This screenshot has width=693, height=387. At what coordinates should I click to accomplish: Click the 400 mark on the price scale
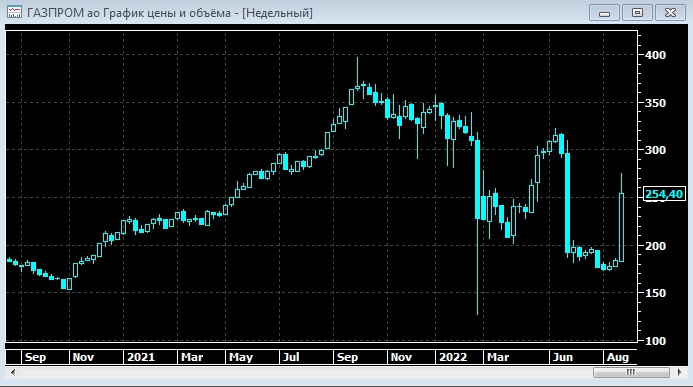(x=655, y=55)
